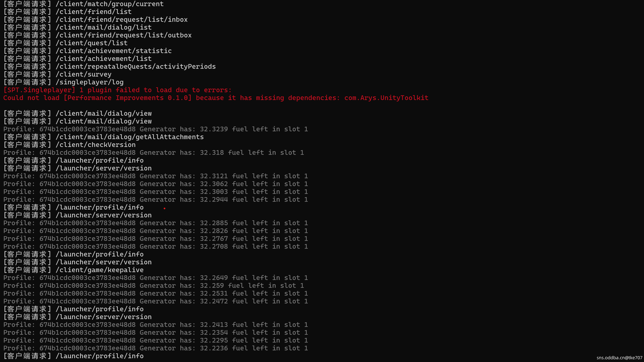The image size is (644, 362).
Task: Click the getAllAttachments request line
Action: pyautogui.click(x=129, y=137)
